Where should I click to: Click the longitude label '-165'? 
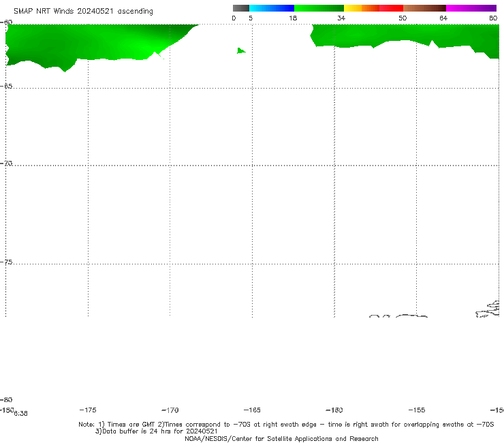[252, 410]
